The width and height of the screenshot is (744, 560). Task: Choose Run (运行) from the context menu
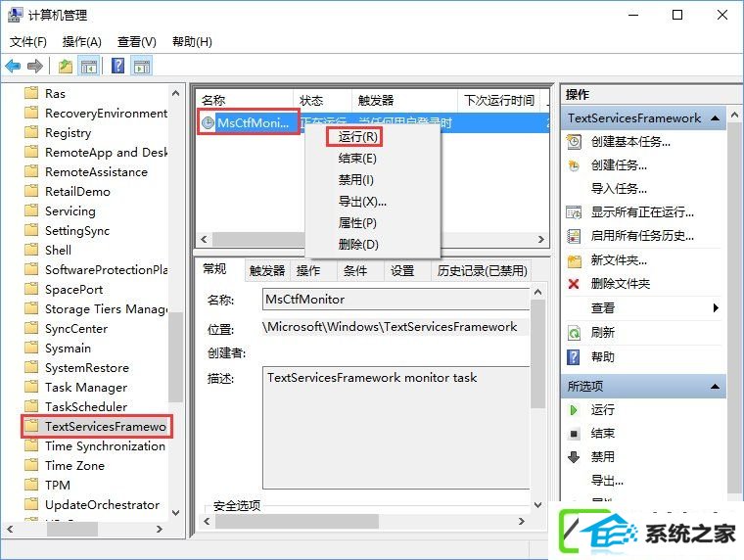point(357,137)
